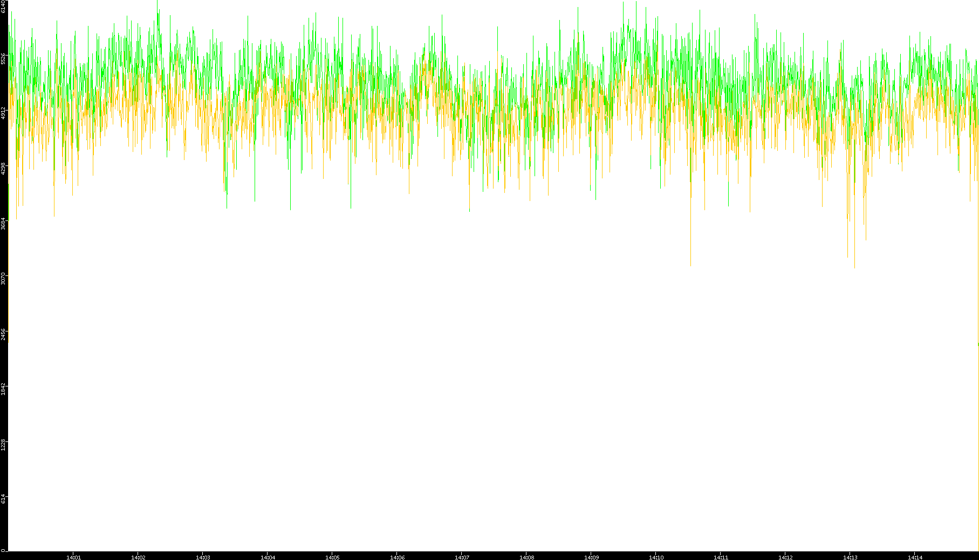Click the 614 vertical axis label
This screenshot has width=979, height=560.
pos(3,499)
